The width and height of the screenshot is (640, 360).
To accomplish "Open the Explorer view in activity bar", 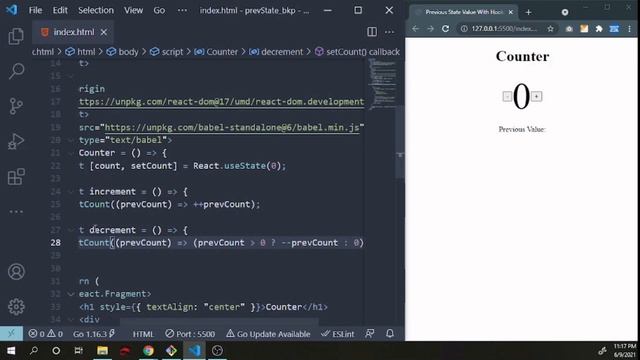I will tap(16, 36).
